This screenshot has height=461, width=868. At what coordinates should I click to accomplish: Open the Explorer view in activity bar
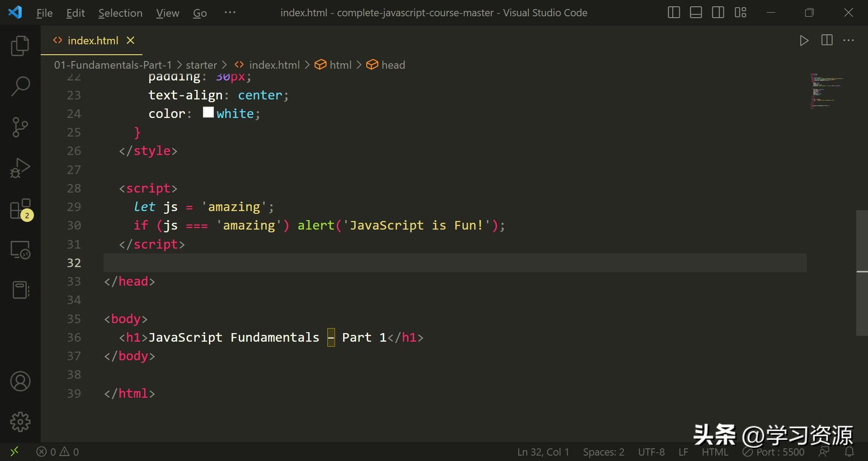pos(20,46)
